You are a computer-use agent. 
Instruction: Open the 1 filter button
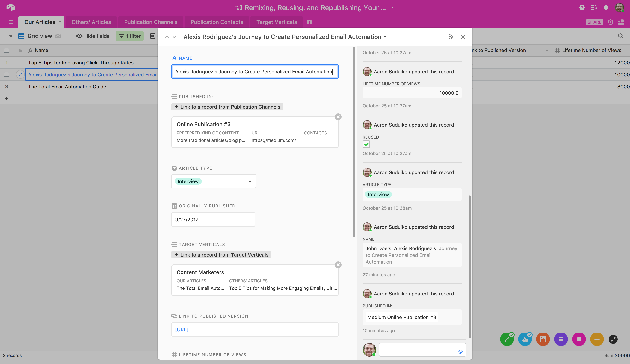pos(130,36)
